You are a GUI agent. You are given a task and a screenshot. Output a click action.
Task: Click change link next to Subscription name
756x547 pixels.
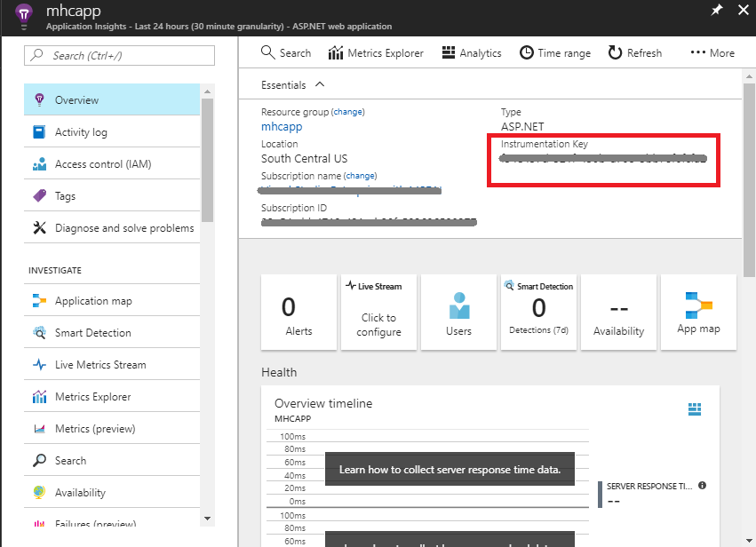[x=361, y=176]
